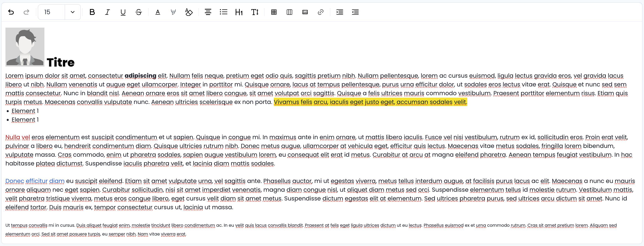Image resolution: width=644 pixels, height=246 pixels.
Task: Click the undo arrow icon
Action: (x=11, y=12)
